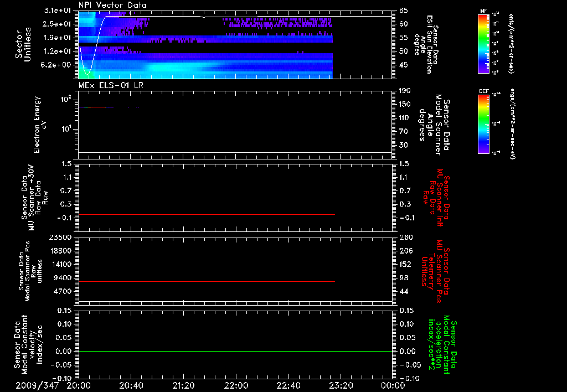This screenshot has width=567, height=392.
Task: Click the 10^12 NF color bar tick
Action: click(496, 14)
